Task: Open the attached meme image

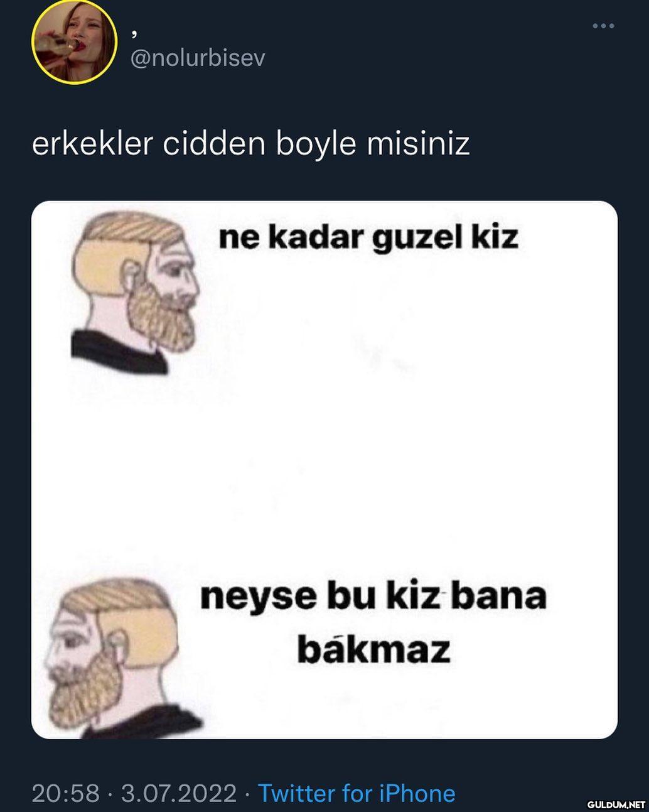Action: [x=324, y=470]
